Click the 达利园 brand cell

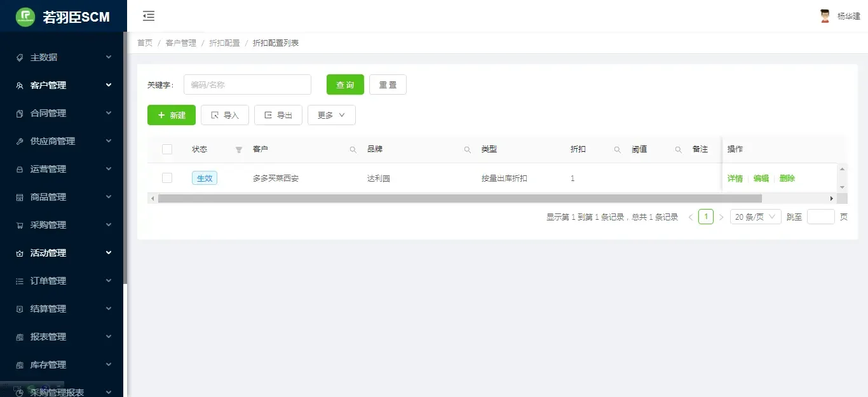tap(379, 178)
